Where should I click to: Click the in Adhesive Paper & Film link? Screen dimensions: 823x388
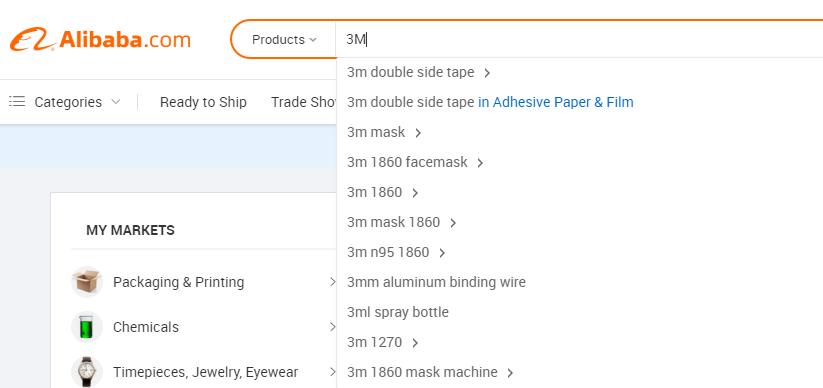pos(556,102)
